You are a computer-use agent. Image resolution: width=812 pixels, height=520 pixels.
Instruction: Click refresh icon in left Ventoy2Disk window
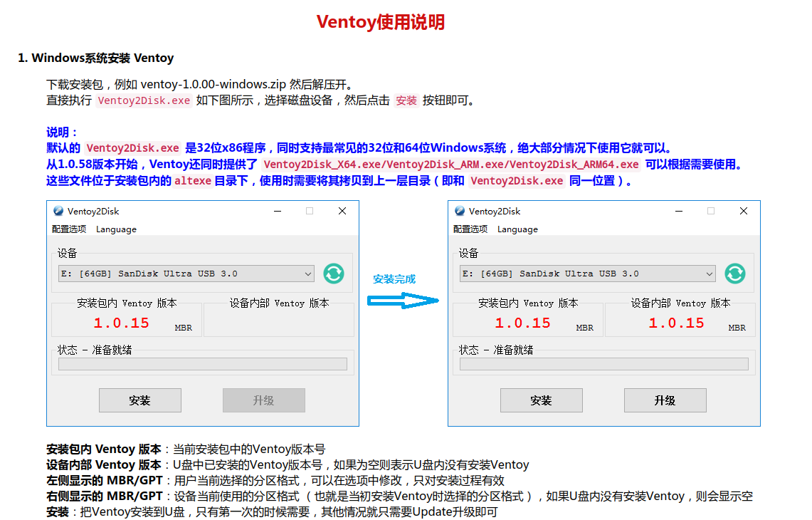(334, 274)
